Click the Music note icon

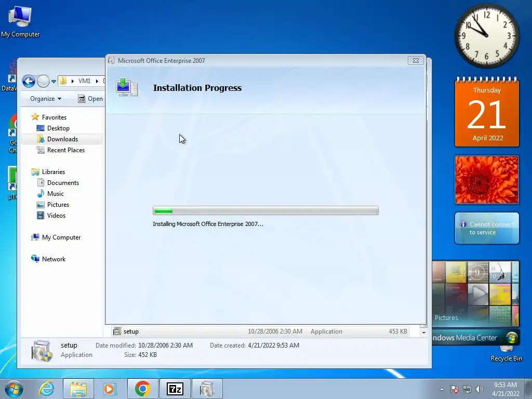[41, 193]
